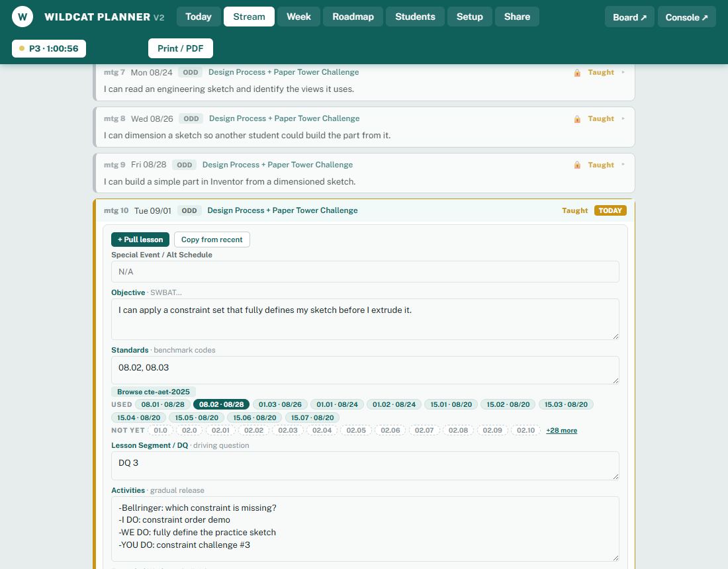Go to the Roadmap tab
The height and width of the screenshot is (569, 728).
click(x=353, y=17)
